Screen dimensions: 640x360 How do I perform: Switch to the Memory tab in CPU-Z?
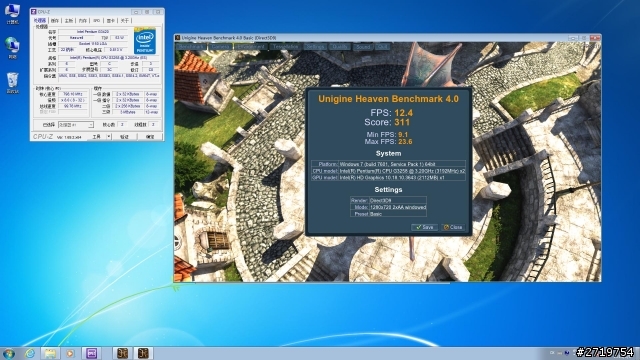point(83,20)
